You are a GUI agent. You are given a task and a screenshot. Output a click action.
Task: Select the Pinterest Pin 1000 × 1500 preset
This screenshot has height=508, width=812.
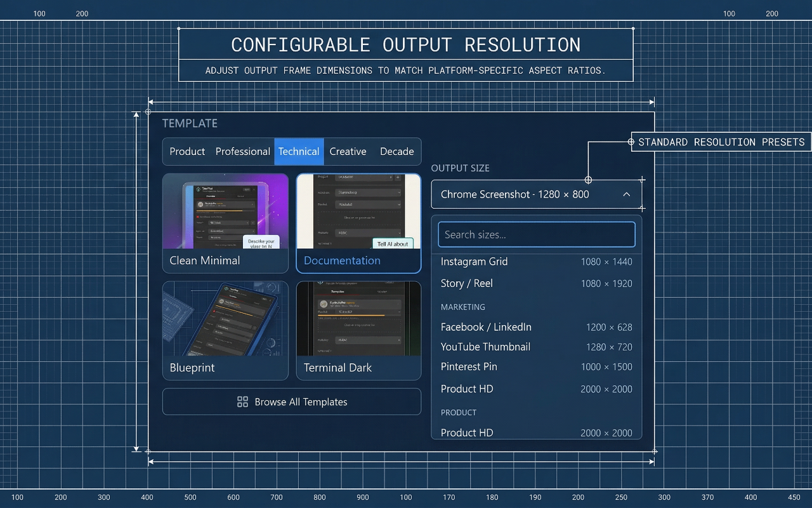point(536,366)
